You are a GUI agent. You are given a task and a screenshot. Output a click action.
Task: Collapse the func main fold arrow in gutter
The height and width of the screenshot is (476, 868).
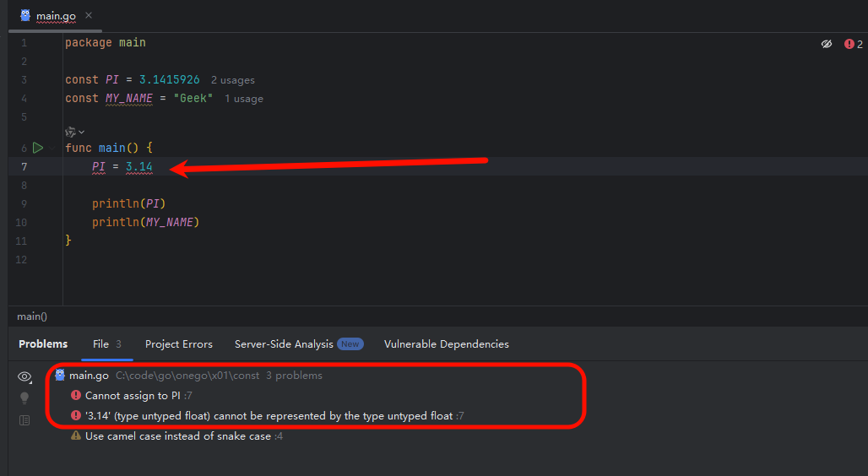click(52, 148)
